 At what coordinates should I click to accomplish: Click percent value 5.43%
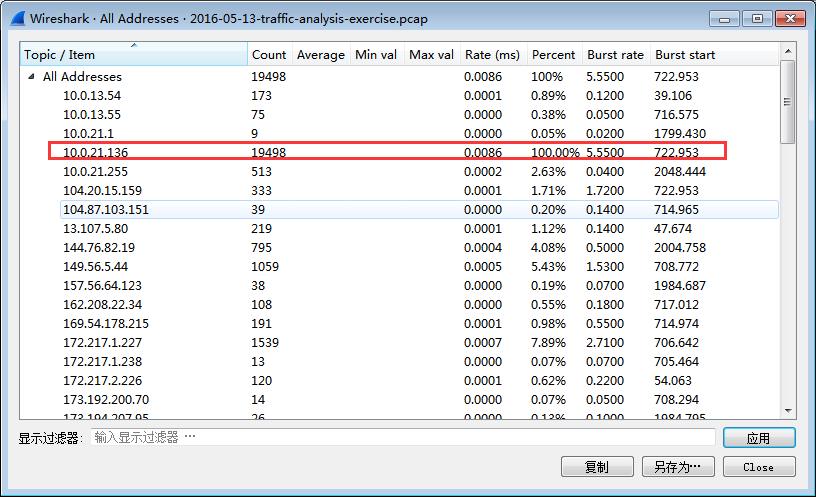click(x=548, y=266)
